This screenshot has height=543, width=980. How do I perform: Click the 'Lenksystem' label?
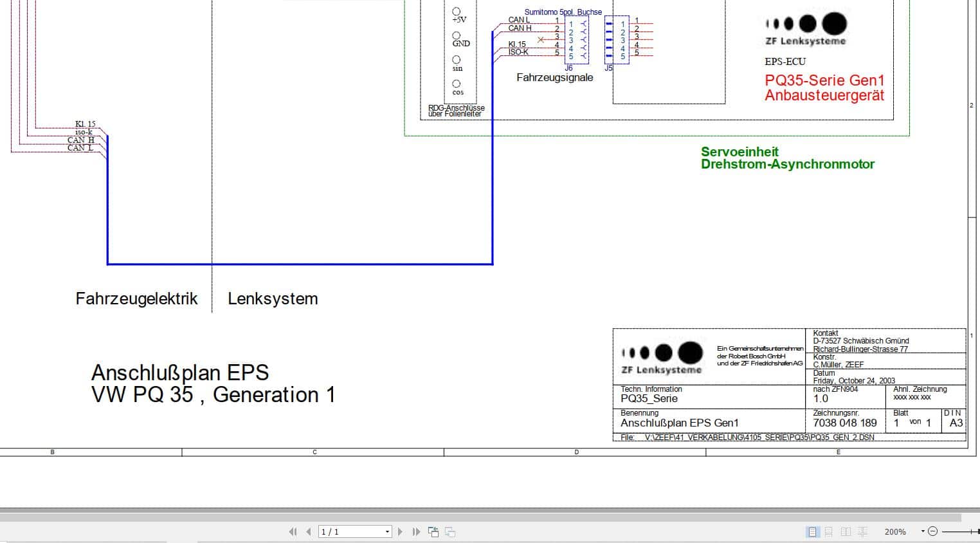273,299
